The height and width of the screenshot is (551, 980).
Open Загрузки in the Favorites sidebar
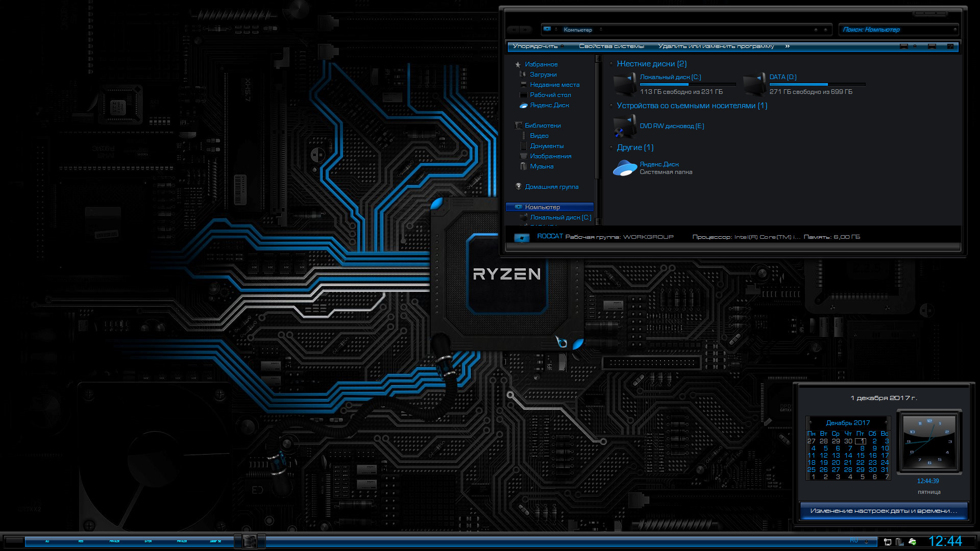pos(543,74)
